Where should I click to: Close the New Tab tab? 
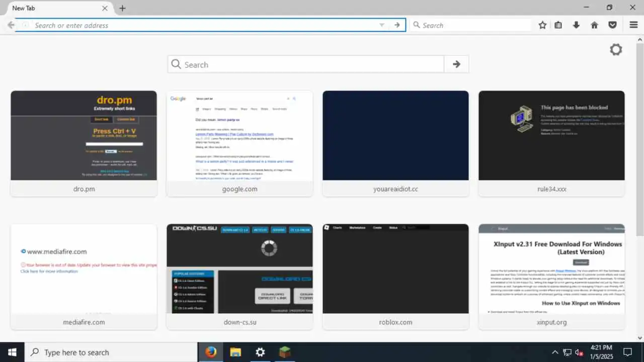tap(105, 8)
